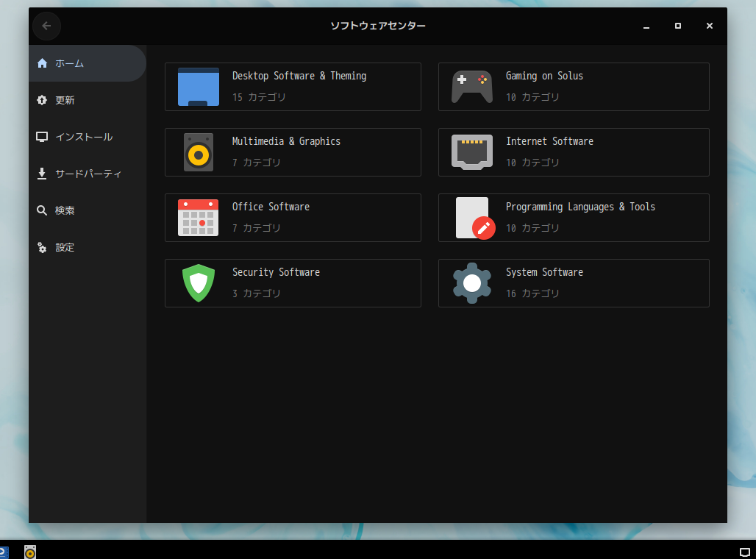Click the Multimedia & Graphics speaker icon
Viewport: 756px width, 559px height.
pos(198,152)
